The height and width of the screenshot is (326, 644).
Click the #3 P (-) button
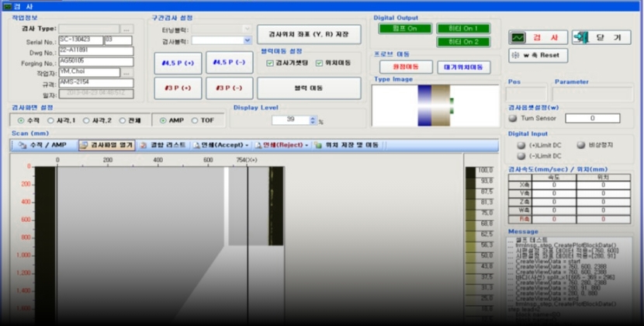229,88
